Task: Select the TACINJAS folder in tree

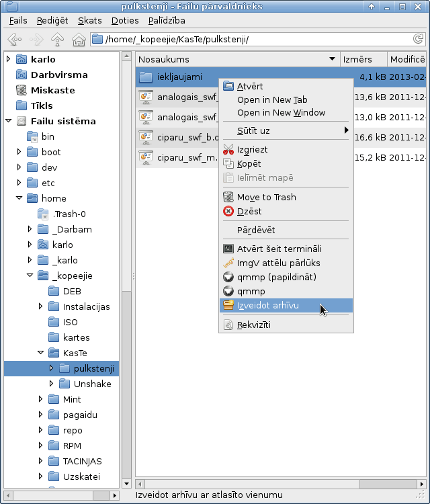Action: [x=82, y=461]
